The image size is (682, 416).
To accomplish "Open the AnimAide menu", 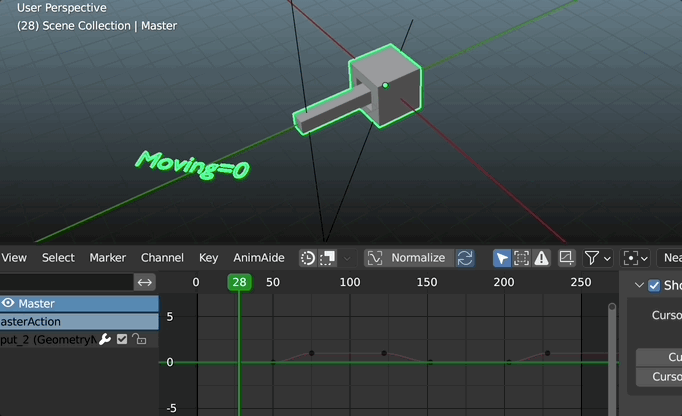I will pyautogui.click(x=259, y=258).
